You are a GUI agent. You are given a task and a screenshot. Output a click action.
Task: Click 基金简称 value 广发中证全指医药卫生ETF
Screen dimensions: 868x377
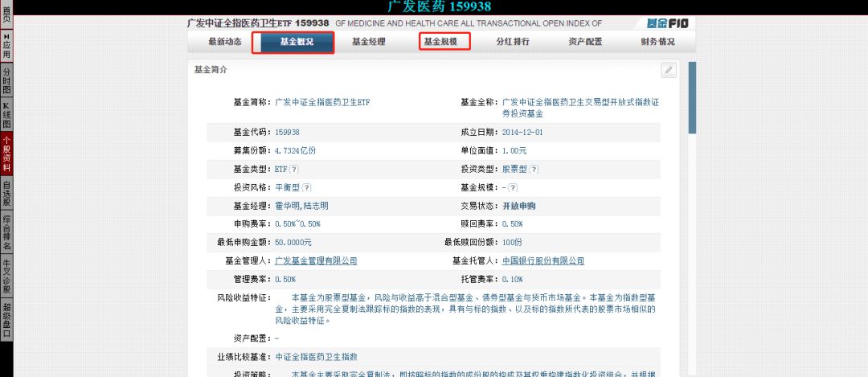click(323, 102)
